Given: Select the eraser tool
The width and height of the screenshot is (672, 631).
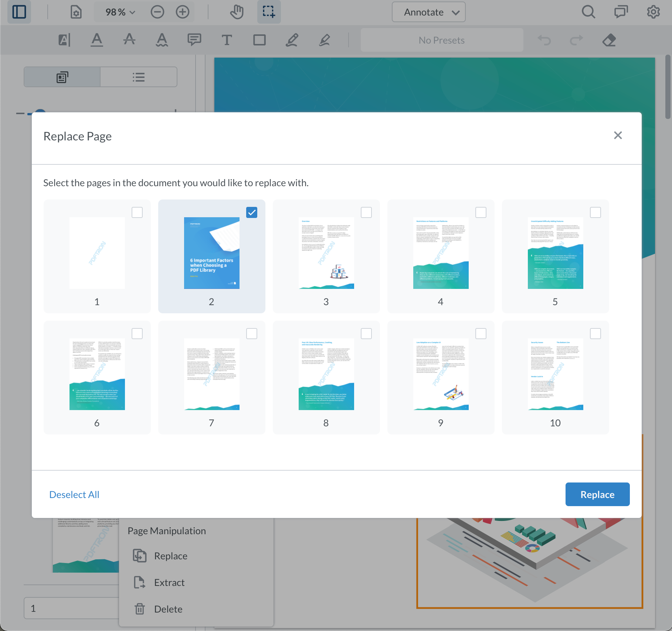Looking at the screenshot, I should 609,40.
